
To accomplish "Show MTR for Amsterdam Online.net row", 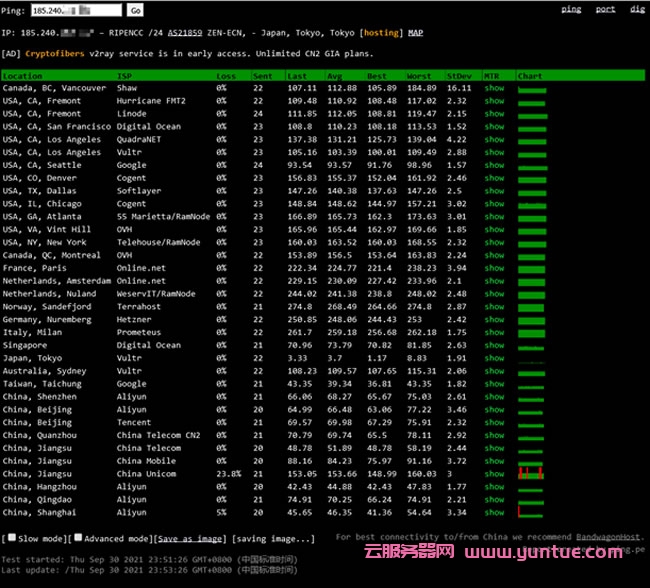I will click(x=494, y=281).
